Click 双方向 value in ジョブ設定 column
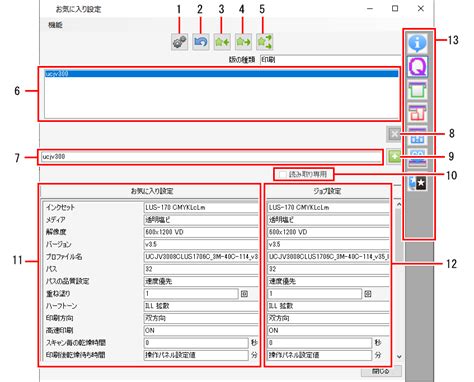This screenshot has height=382, width=474. pos(328,318)
